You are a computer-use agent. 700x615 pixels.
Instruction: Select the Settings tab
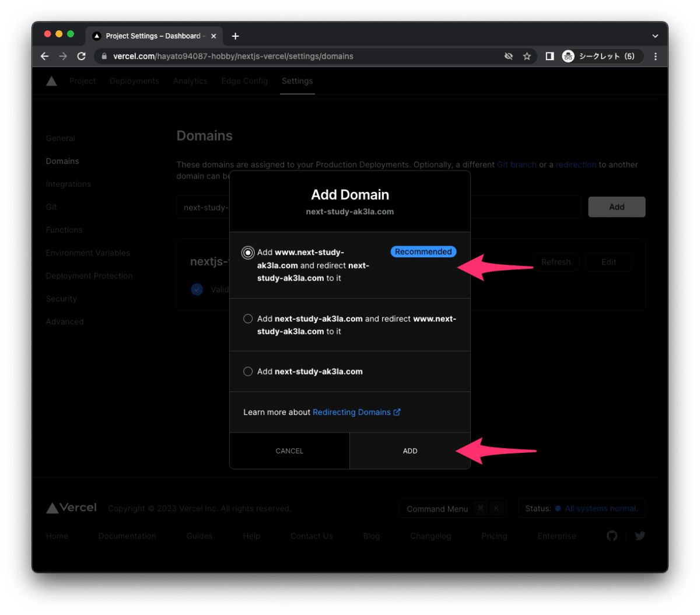point(297,81)
